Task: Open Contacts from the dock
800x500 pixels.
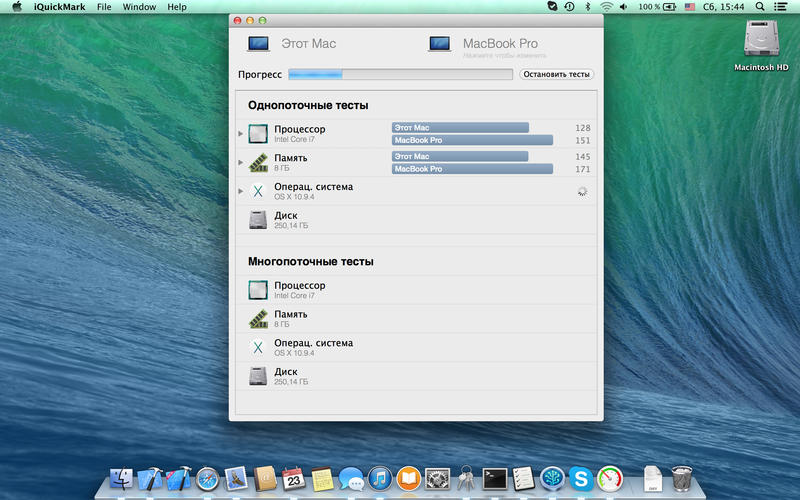Action: (x=265, y=479)
